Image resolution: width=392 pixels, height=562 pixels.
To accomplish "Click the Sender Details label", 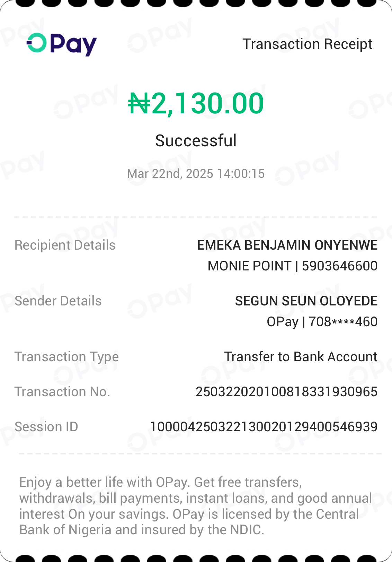I will [58, 301].
